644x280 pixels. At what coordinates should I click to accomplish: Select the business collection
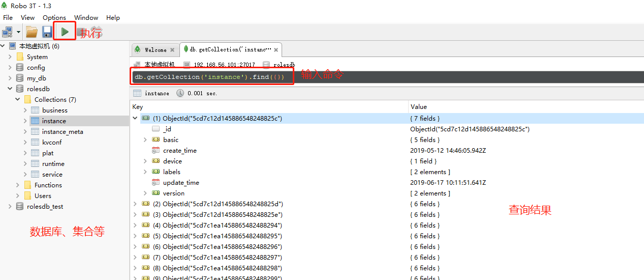(55, 110)
